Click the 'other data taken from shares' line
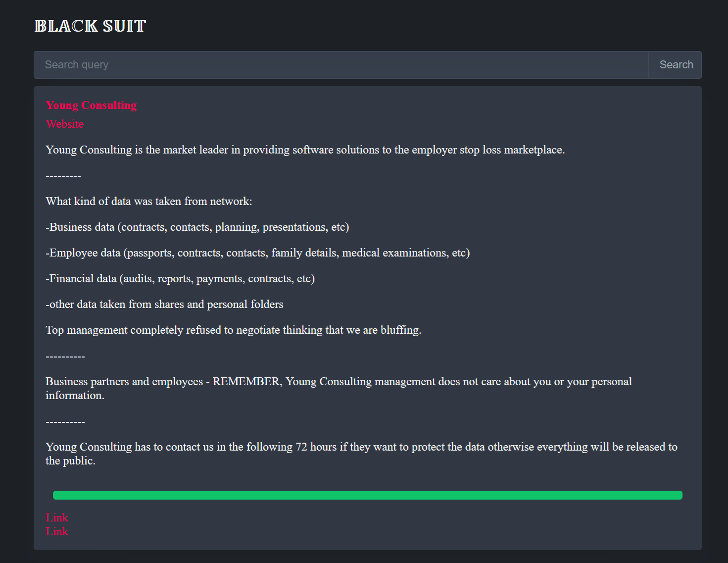The width and height of the screenshot is (728, 563). pos(164,305)
